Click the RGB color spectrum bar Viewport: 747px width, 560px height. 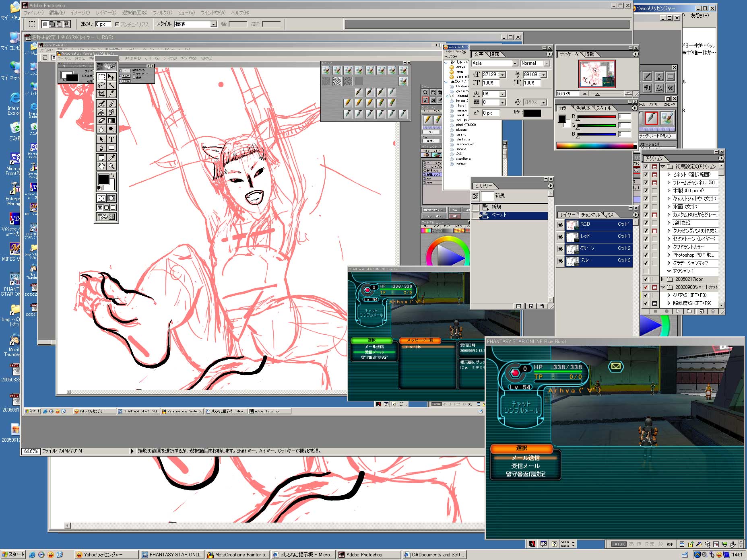(x=595, y=146)
